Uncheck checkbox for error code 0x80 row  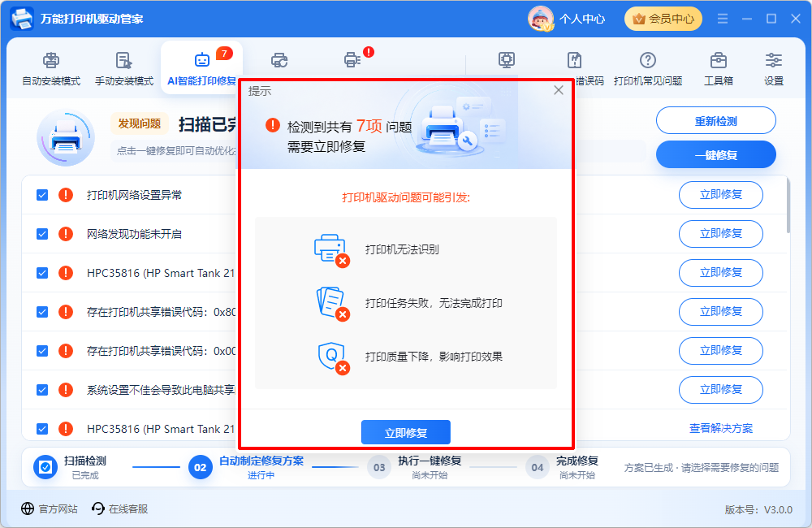coord(42,312)
